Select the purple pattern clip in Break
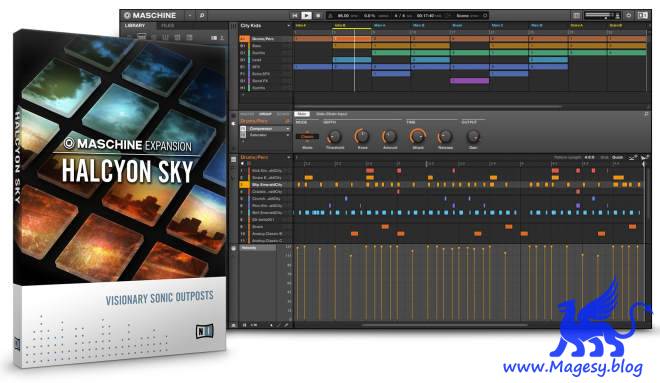Screen dimensions: 660x383 point(470,81)
